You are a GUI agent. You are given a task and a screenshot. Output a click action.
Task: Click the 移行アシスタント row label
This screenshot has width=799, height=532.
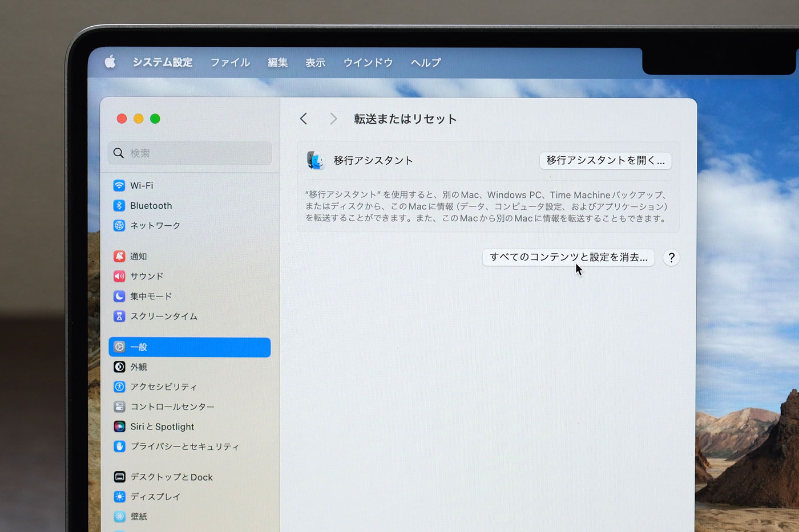tap(373, 160)
